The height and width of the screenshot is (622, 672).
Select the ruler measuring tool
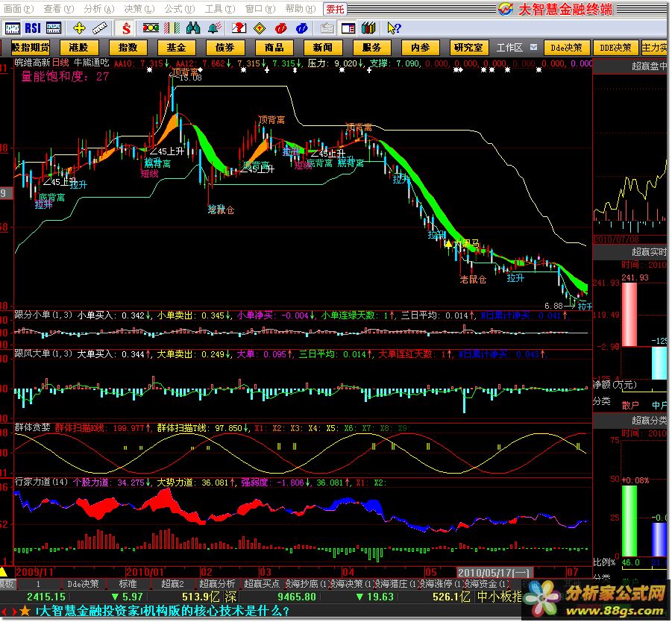[99, 28]
